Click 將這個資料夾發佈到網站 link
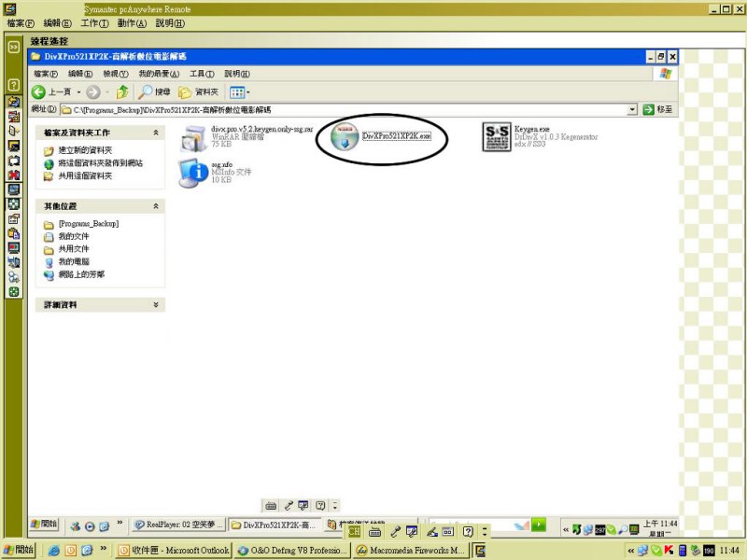Screen dimensions: 747x560 click(x=101, y=163)
